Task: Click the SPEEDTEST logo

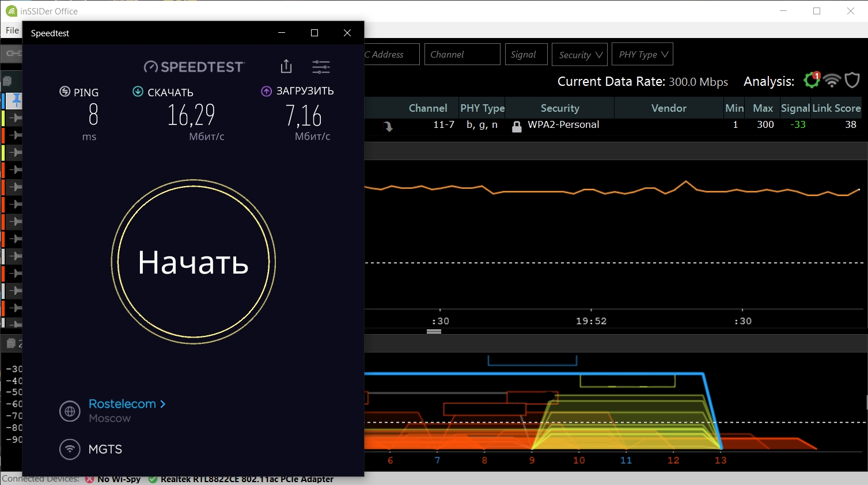Action: (194, 67)
